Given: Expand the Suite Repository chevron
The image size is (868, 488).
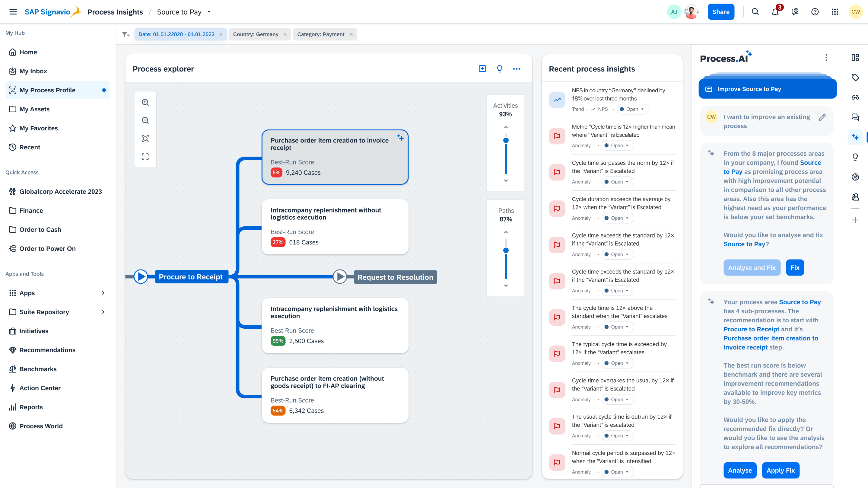Looking at the screenshot, I should coord(103,312).
